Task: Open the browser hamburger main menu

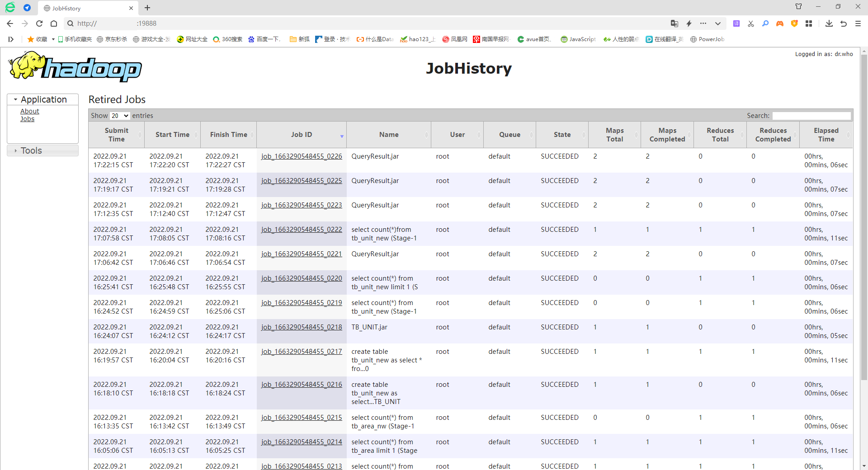Action: pyautogui.click(x=858, y=23)
